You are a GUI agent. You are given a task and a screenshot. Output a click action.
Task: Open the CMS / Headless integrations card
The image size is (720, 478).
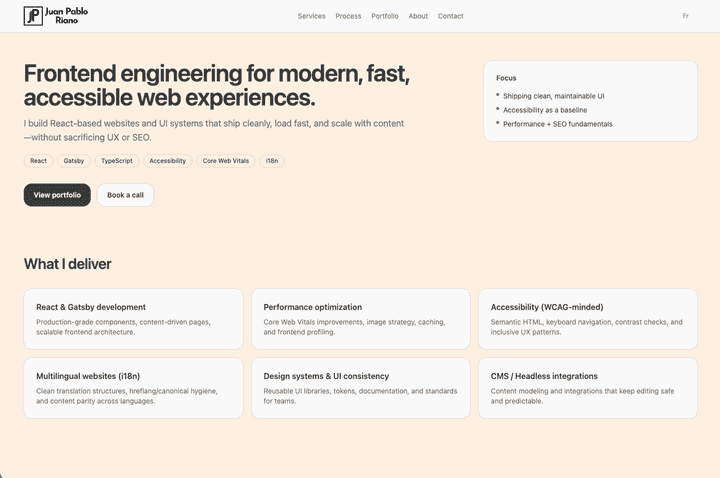tap(587, 388)
